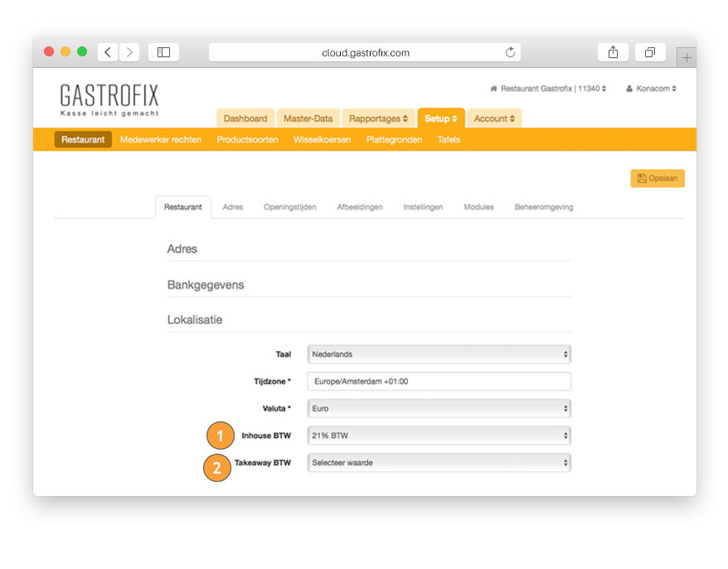The height and width of the screenshot is (569, 728).
Task: Reload the page with the refresh icon
Action: [510, 52]
